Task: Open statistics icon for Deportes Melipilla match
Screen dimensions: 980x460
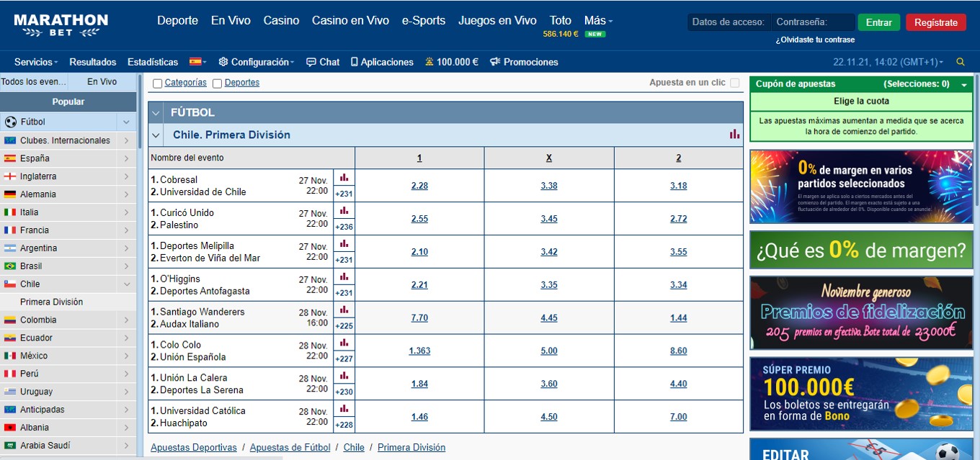Action: point(344,243)
